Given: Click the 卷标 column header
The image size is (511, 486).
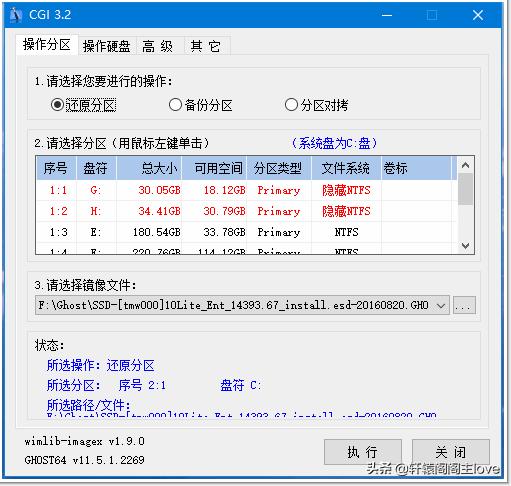Looking at the screenshot, I should click(x=417, y=168).
